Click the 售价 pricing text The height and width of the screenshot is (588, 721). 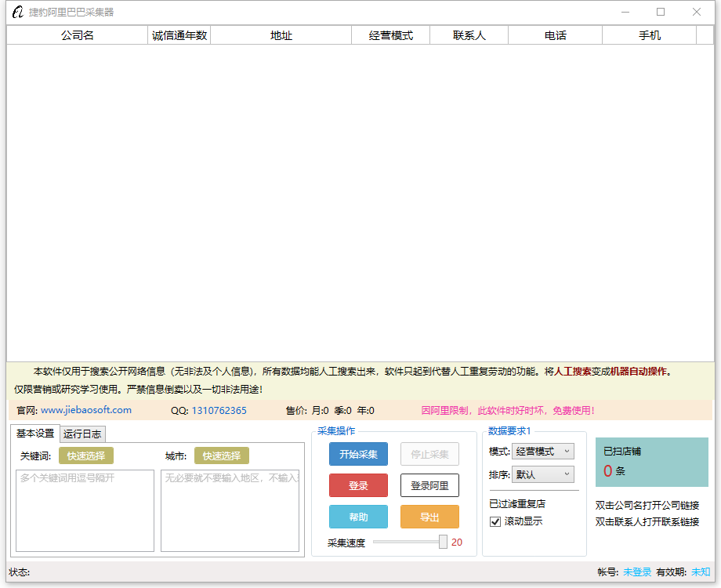coord(330,410)
